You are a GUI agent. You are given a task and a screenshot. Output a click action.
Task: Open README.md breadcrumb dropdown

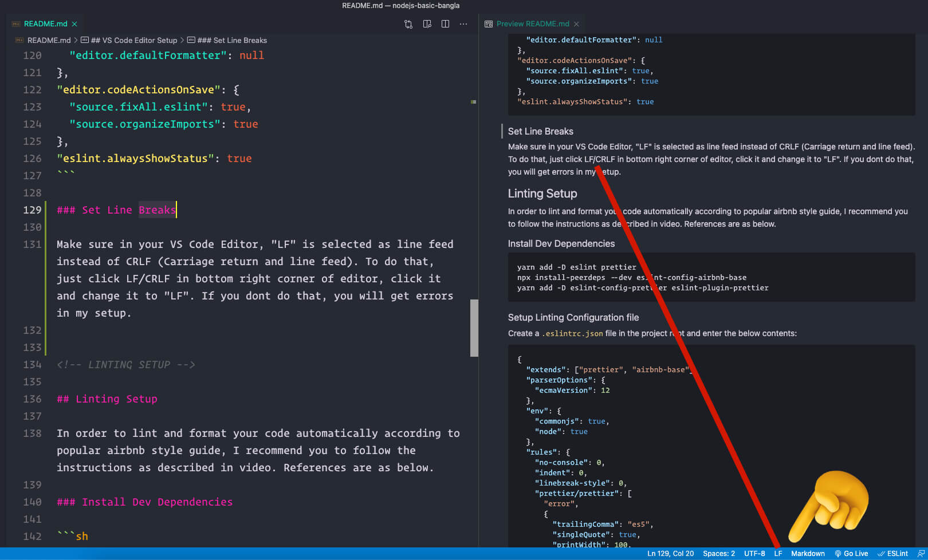pos(49,40)
